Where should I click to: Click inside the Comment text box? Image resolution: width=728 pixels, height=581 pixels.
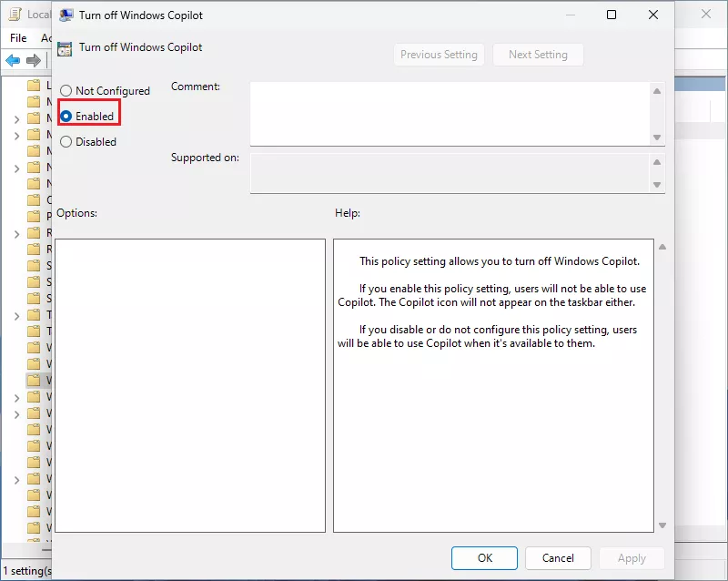(x=450, y=114)
